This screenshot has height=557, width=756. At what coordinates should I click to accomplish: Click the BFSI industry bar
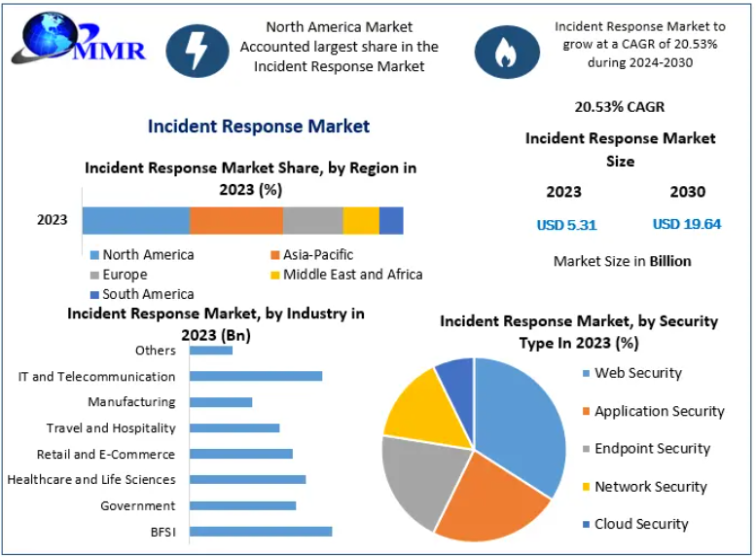260,532
